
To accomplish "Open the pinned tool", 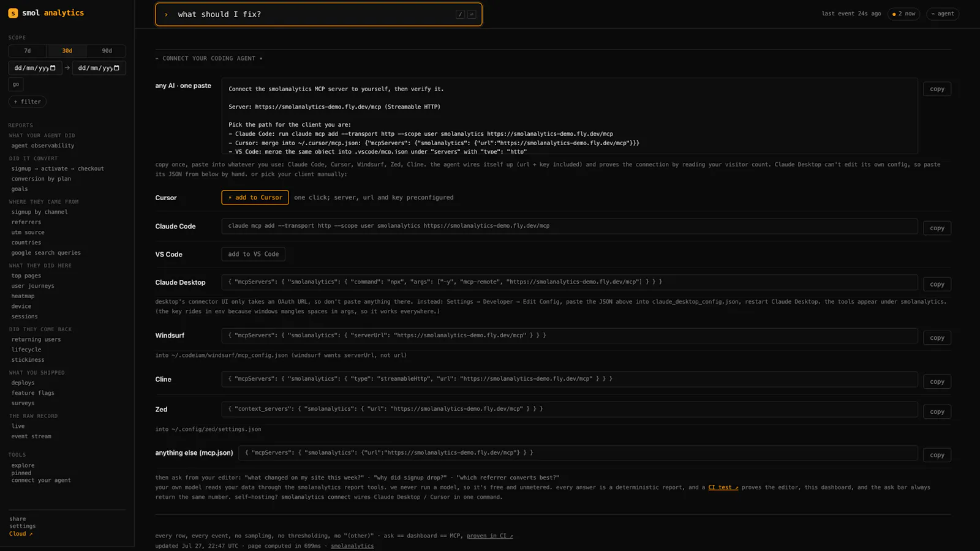I will coord(21,473).
